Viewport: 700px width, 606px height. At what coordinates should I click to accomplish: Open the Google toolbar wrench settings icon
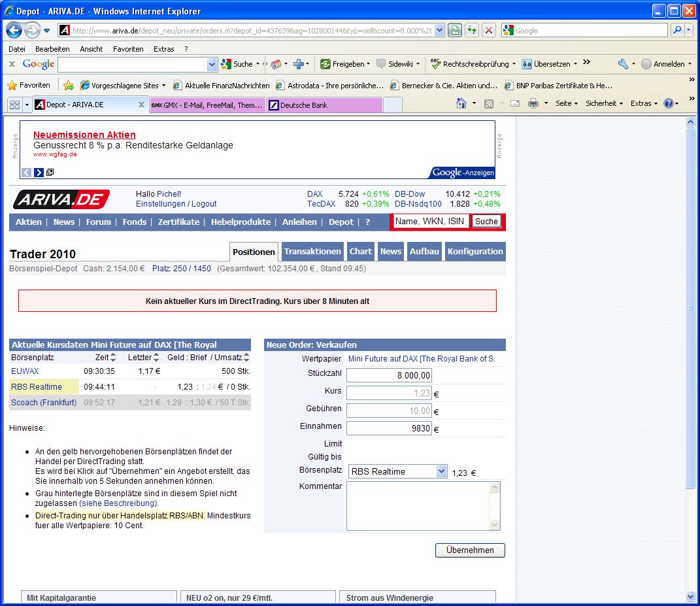[624, 64]
